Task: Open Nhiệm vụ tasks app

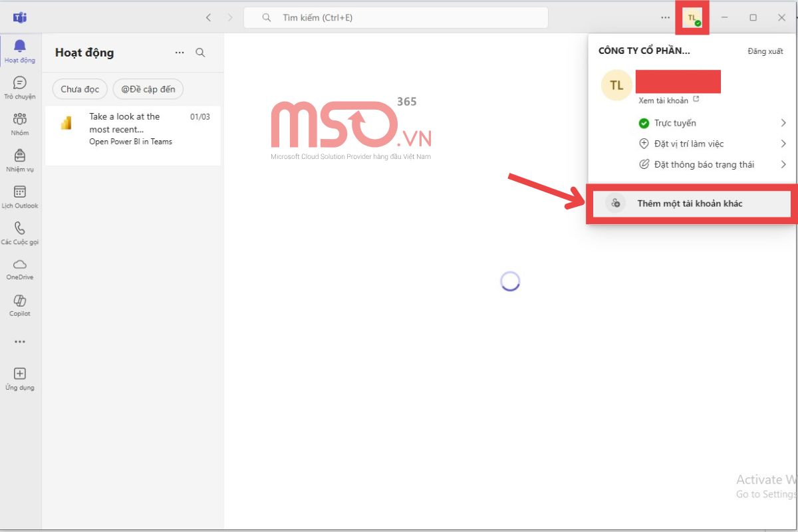Action: coord(20,160)
